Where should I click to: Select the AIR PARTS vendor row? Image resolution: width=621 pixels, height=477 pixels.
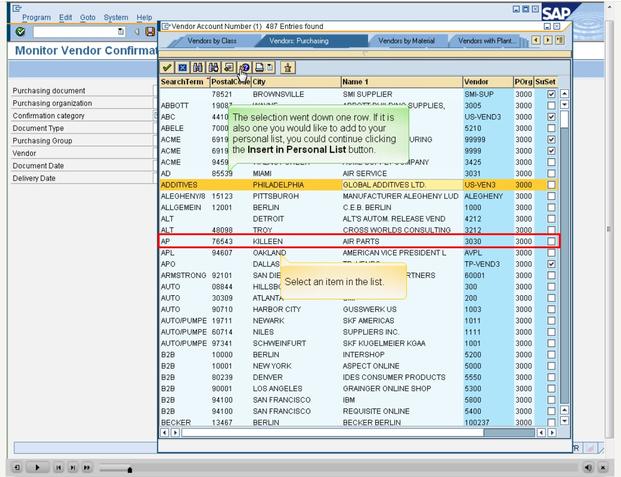point(359,241)
